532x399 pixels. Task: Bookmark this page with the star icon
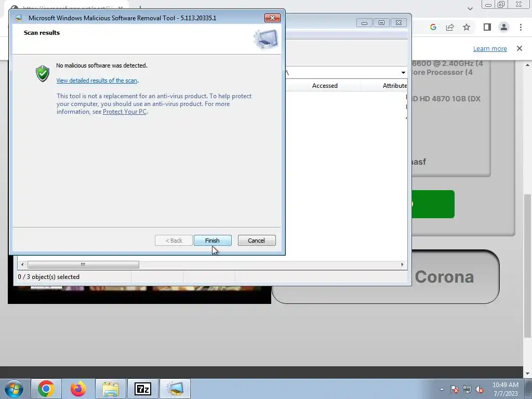click(467, 27)
